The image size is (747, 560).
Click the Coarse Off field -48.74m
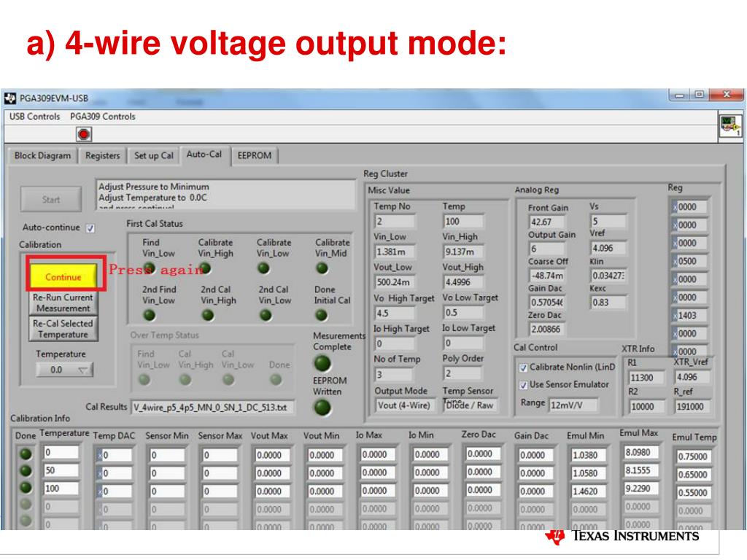(x=547, y=276)
